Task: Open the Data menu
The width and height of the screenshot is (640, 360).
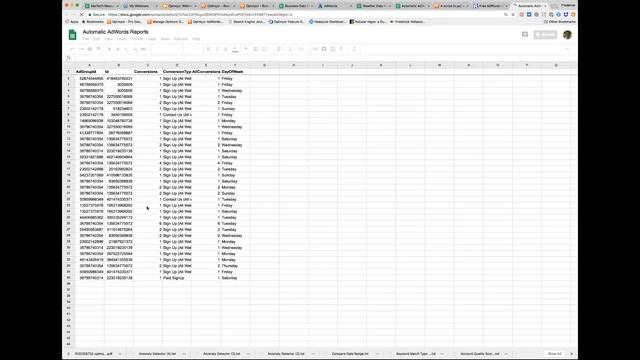Action: click(152, 39)
